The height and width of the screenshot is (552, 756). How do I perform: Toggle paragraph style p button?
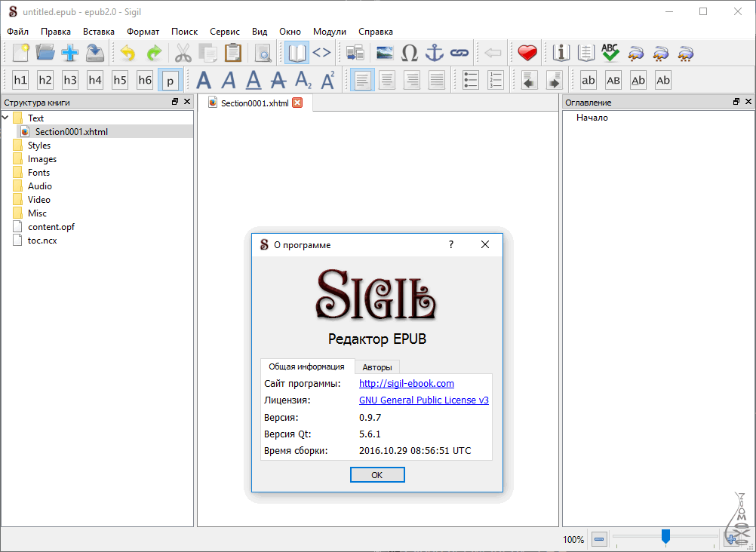click(171, 81)
